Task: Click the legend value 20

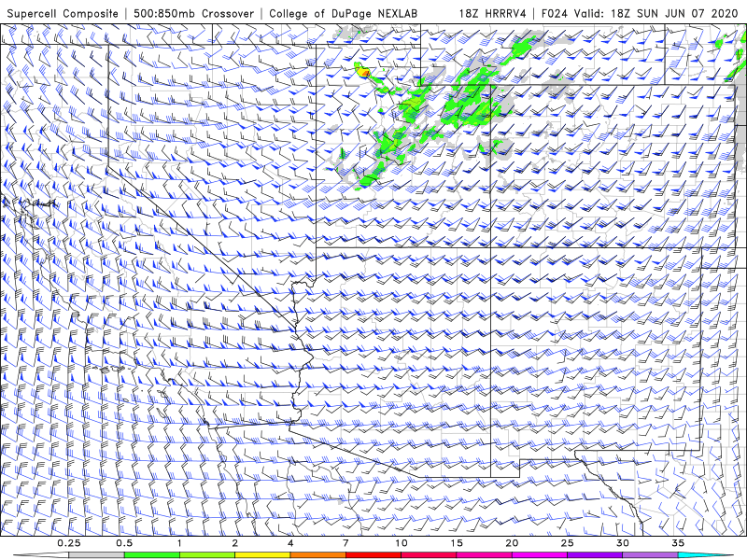Action: click(512, 543)
